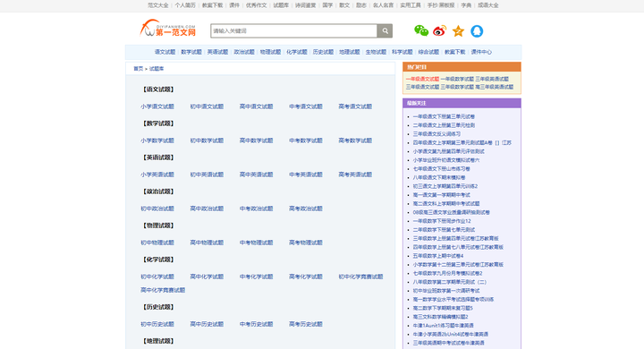Image resolution: width=644 pixels, height=349 pixels.
Task: Open 二年级语文上册第三单元检测
Action: pos(444,125)
